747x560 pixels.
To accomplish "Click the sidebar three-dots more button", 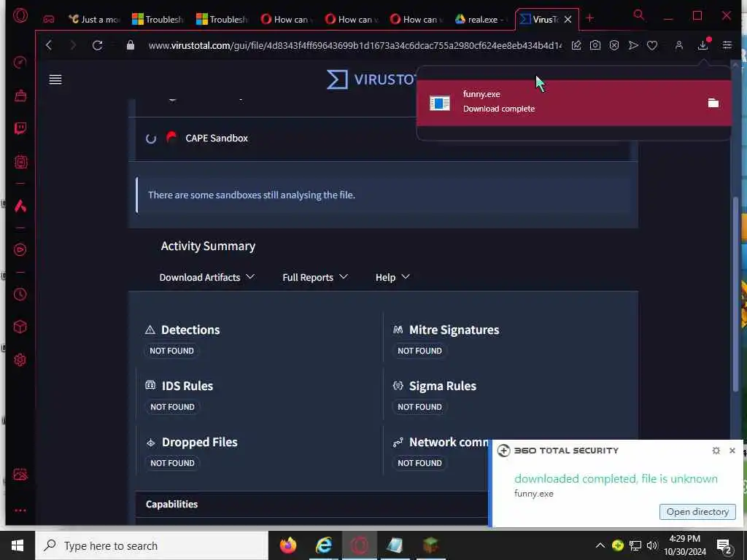I will [20, 510].
